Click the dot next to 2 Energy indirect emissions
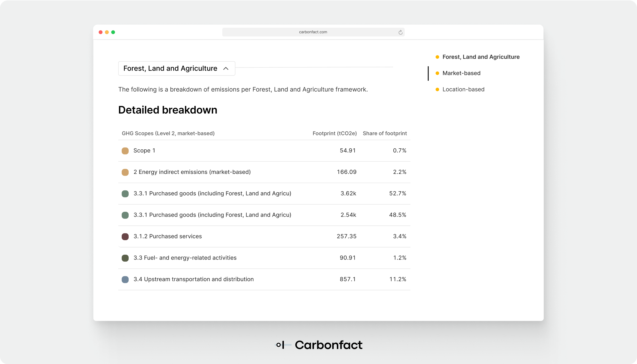 pos(126,172)
